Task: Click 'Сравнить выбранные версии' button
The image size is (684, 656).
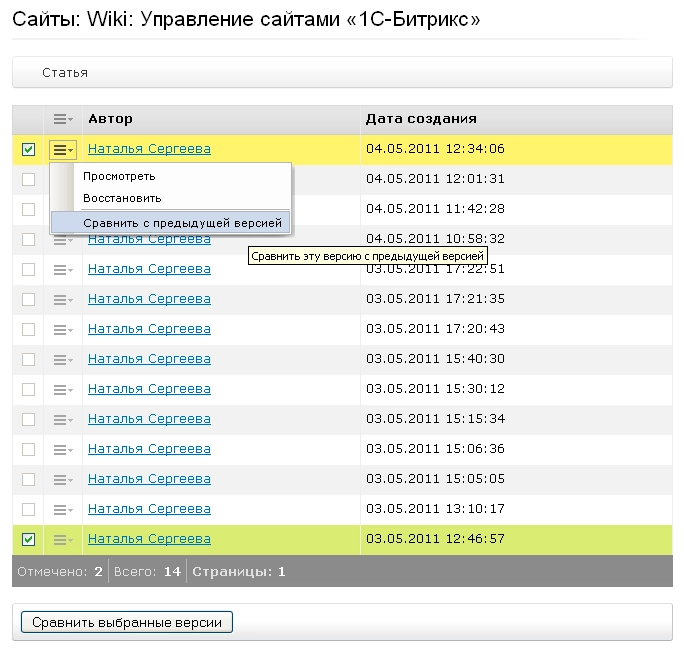Action: pyautogui.click(x=127, y=622)
